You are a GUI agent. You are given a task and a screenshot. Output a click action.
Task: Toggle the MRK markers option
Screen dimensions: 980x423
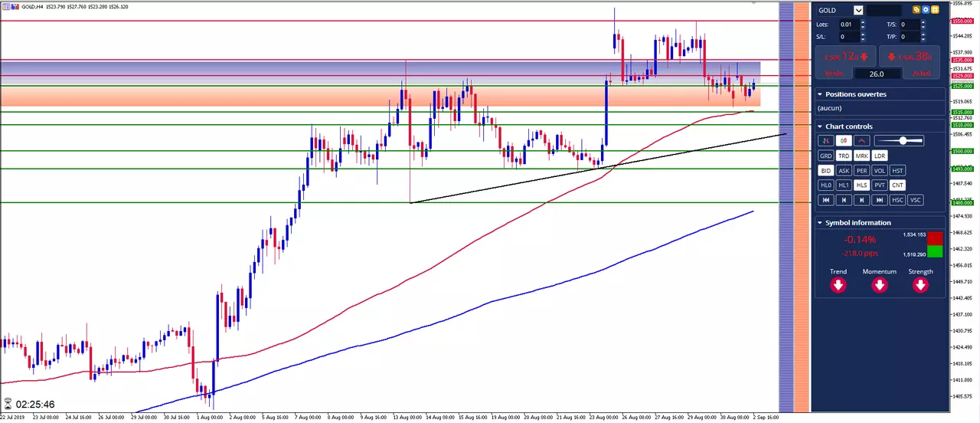click(862, 156)
